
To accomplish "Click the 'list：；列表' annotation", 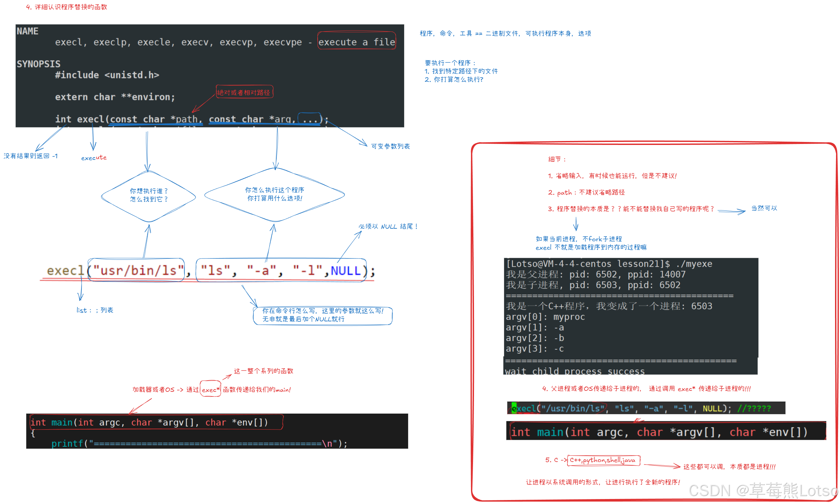I will (95, 310).
